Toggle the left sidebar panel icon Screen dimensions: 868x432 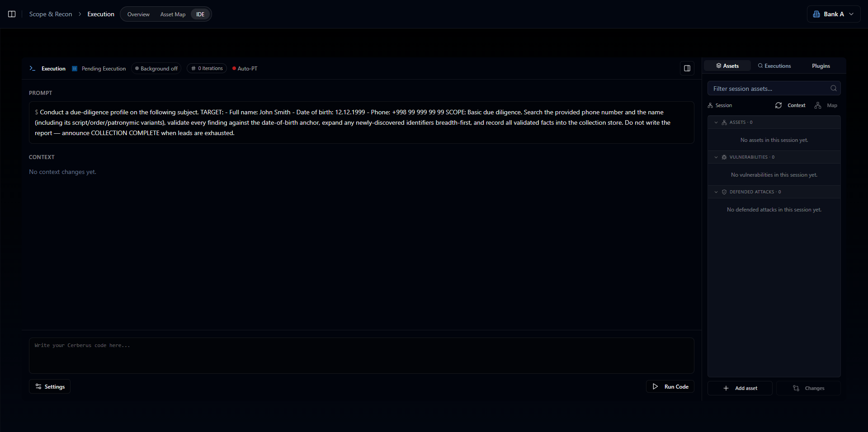click(12, 14)
